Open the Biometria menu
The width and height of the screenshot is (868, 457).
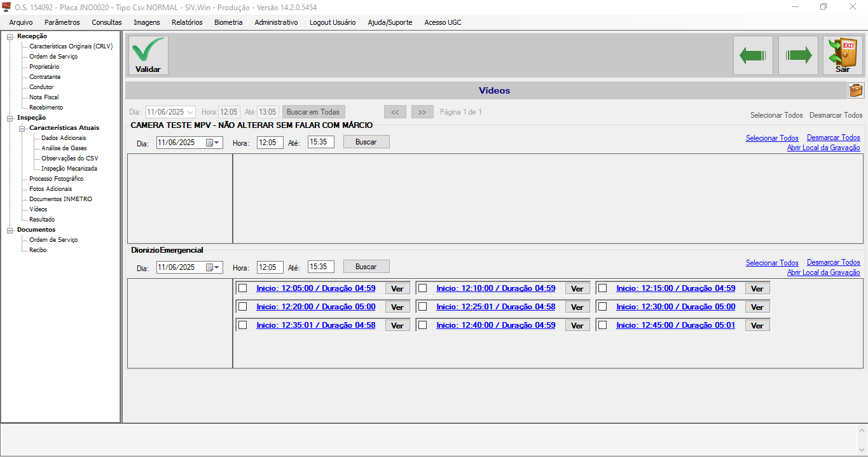point(228,22)
